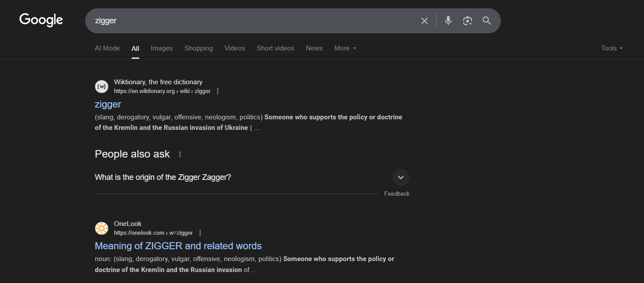The height and width of the screenshot is (283, 644).
Task: Click the OneLook favicon
Action: pyautogui.click(x=101, y=228)
